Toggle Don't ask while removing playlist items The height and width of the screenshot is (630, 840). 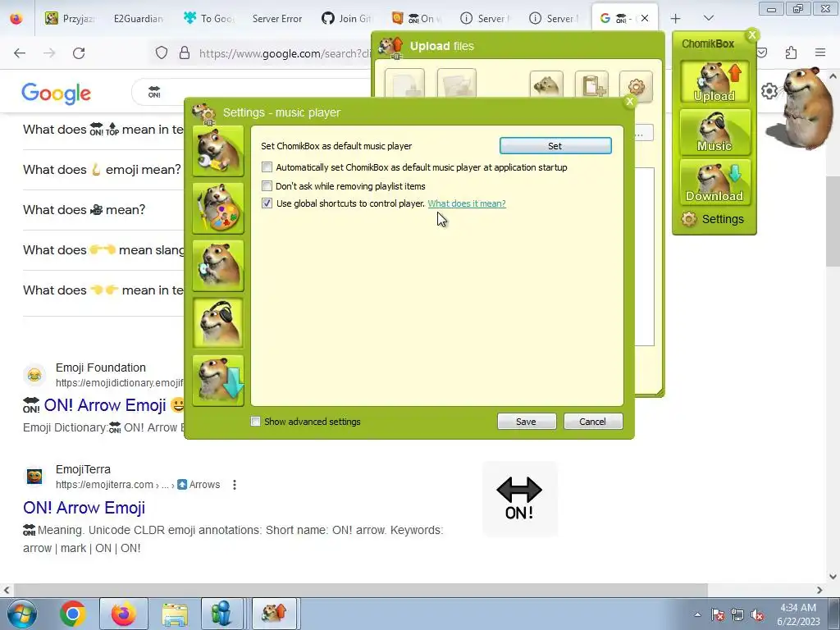pyautogui.click(x=267, y=186)
